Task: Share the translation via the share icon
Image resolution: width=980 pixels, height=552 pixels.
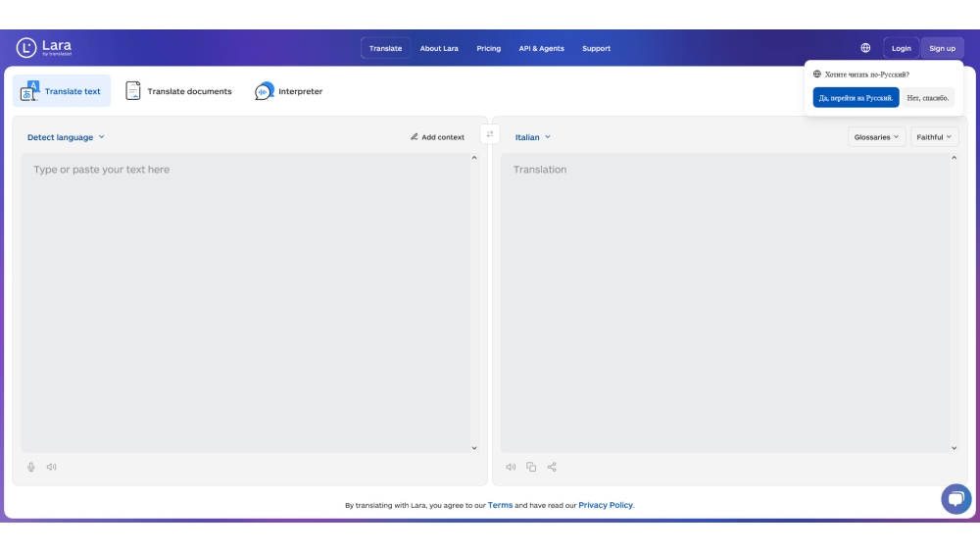Action: tap(552, 467)
